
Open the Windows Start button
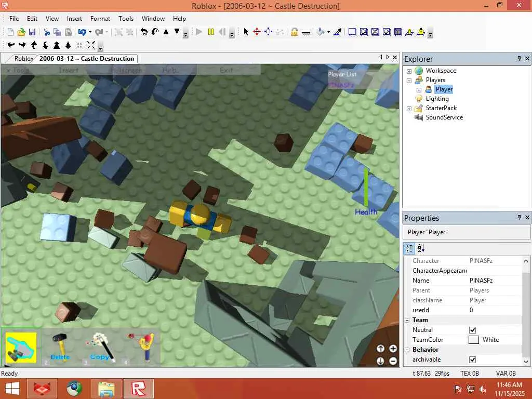click(x=12, y=389)
